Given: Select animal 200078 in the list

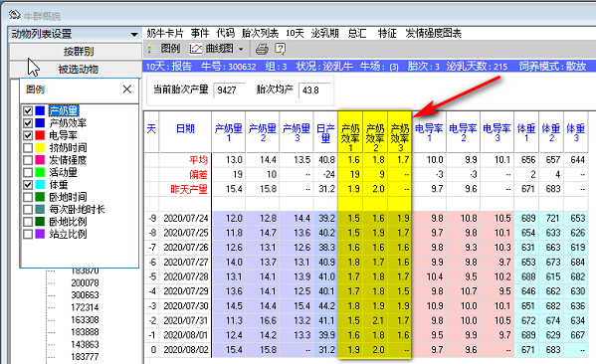Looking at the screenshot, I should tap(85, 282).
